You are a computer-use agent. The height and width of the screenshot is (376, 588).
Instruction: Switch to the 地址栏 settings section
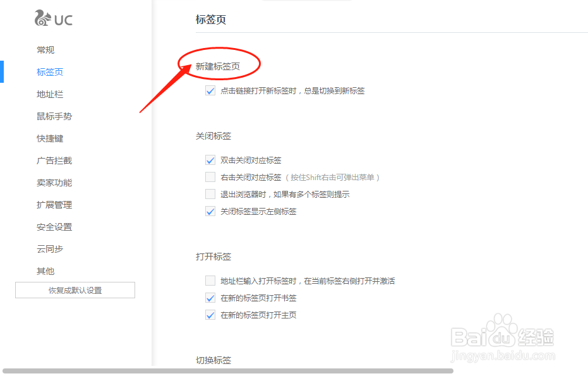click(x=49, y=94)
